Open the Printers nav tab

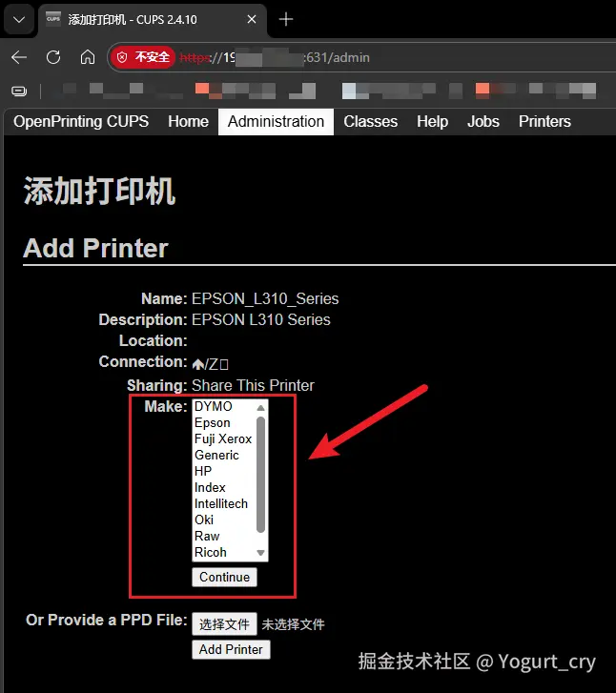544,122
